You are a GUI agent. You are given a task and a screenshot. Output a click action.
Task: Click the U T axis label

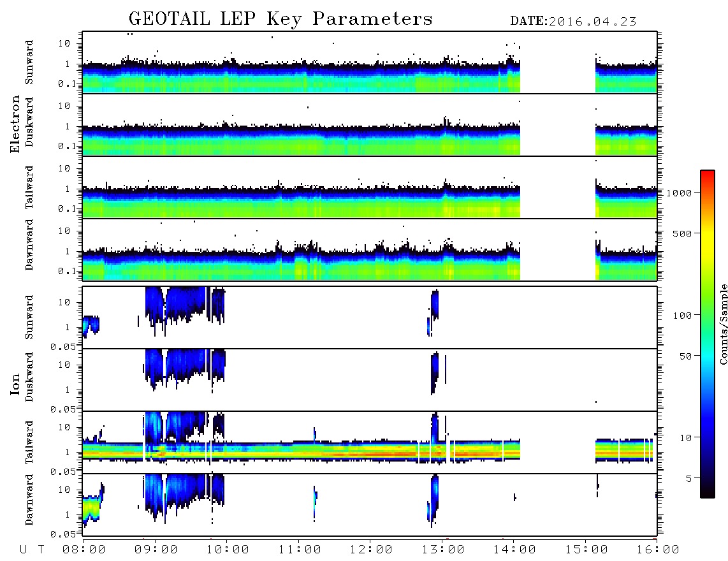[32, 550]
